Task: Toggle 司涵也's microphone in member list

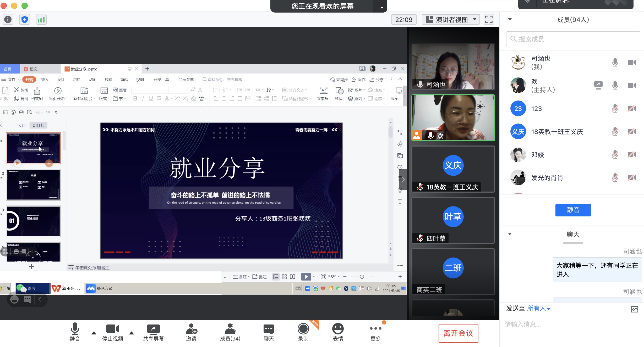Action: (615, 62)
